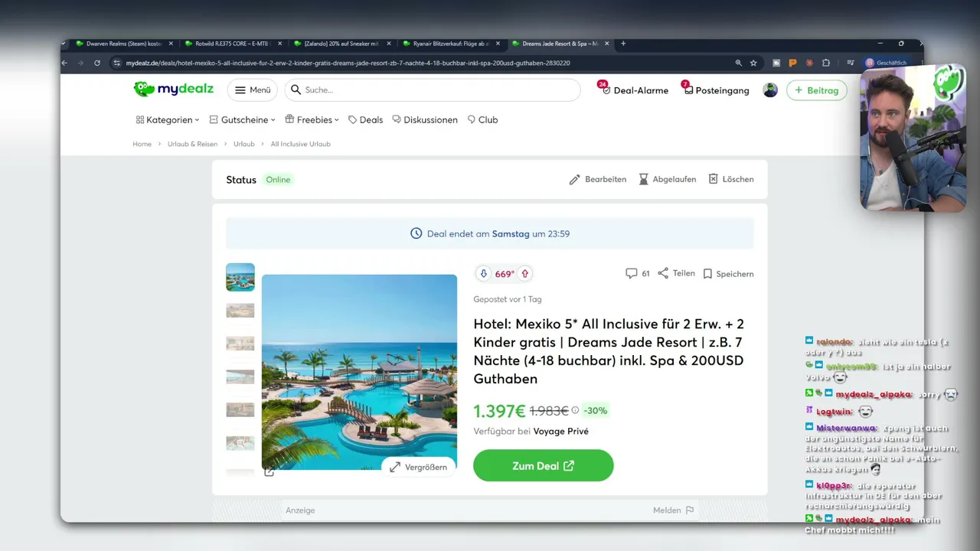Open the Voyage Privé merchant link
Screen dimensions: 980x551
tap(561, 432)
